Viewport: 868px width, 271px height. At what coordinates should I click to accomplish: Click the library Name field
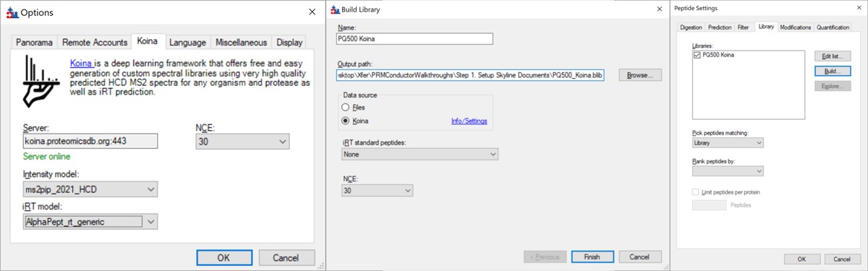tap(414, 39)
